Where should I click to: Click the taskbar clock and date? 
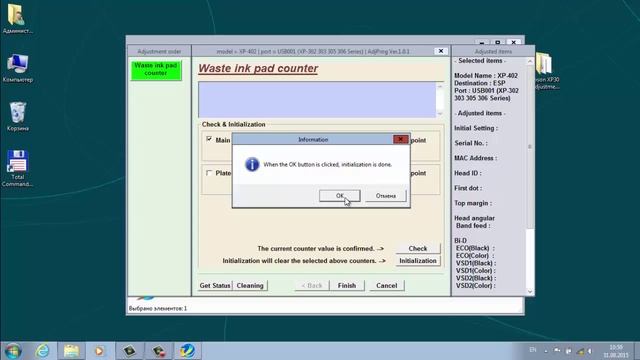tap(616, 351)
